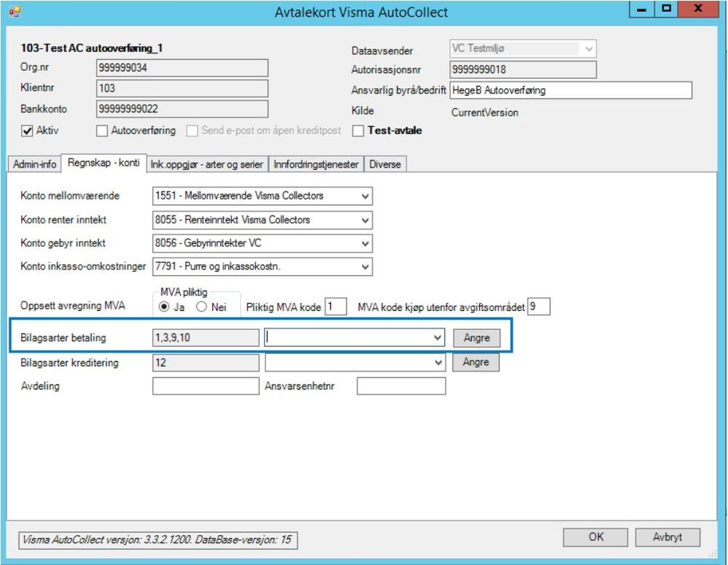728x565 pixels.
Task: Open Ink.oppgjør - arter og serier tab
Action: pyautogui.click(x=207, y=164)
